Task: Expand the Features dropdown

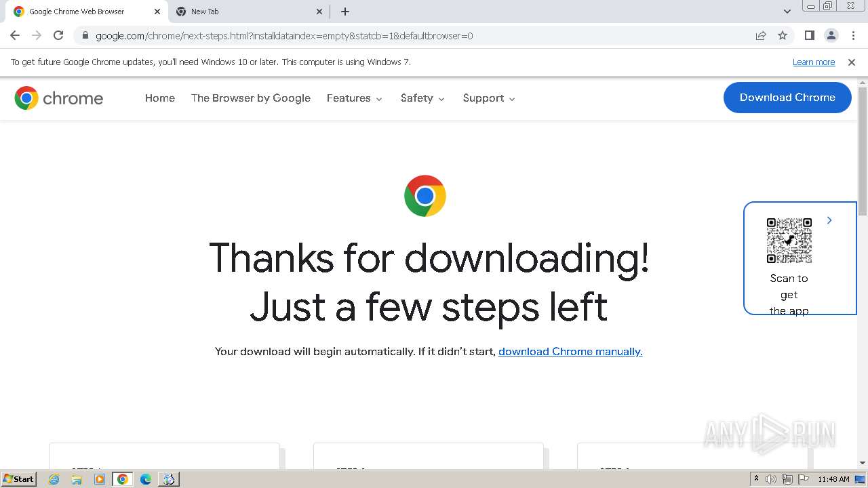Action: (355, 98)
